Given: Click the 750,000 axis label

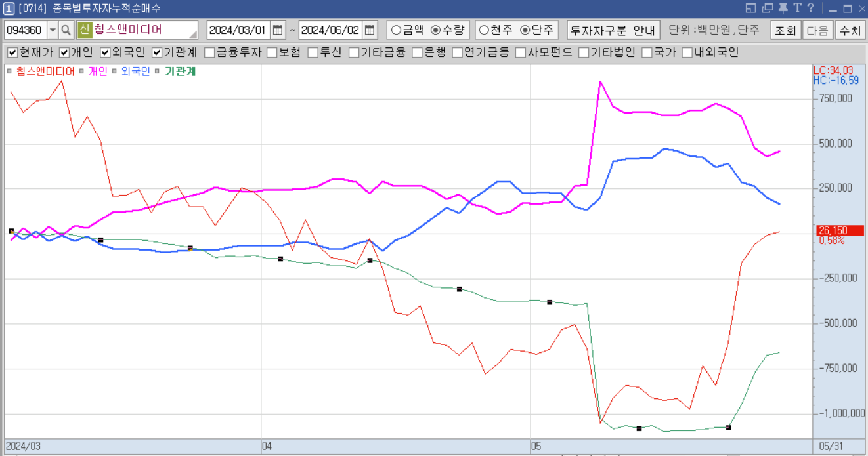Looking at the screenshot, I should point(836,98).
